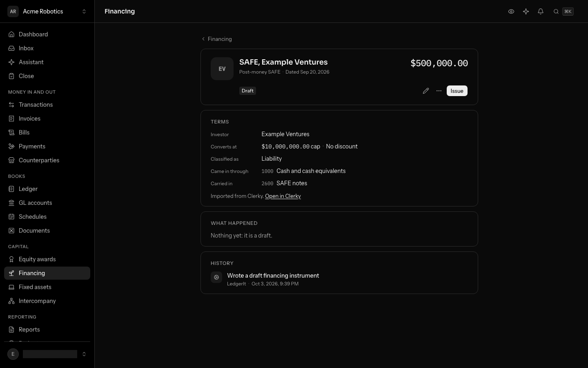Edit the SAFE with the pencil icon
The height and width of the screenshot is (368, 588).
point(426,91)
